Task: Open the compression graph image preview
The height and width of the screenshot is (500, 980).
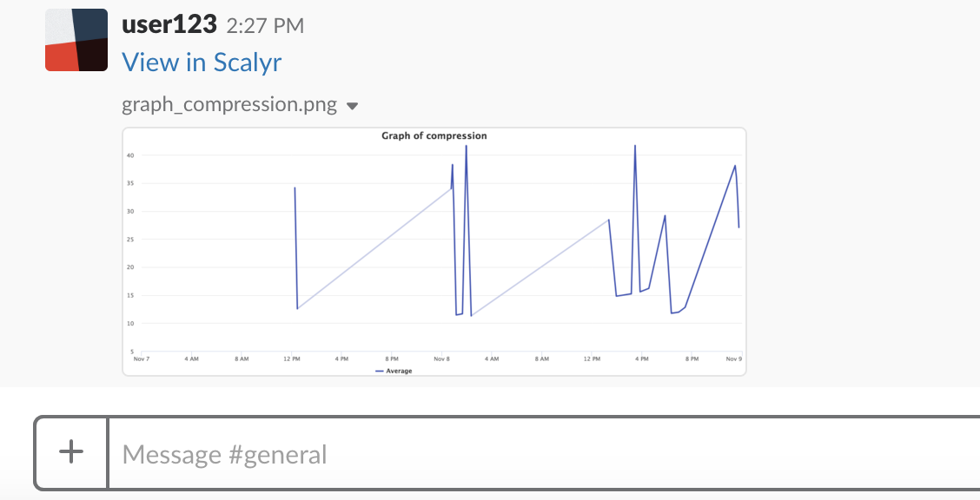Action: point(434,252)
